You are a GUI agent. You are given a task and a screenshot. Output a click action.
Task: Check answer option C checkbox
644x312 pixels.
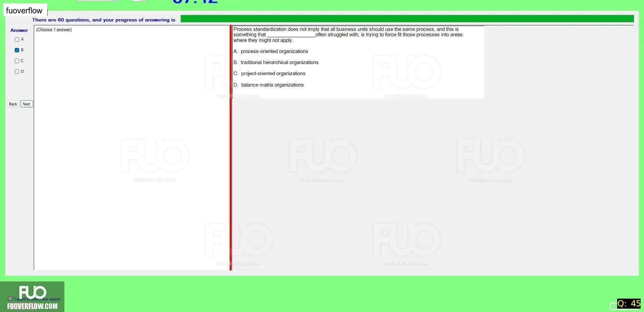[17, 61]
